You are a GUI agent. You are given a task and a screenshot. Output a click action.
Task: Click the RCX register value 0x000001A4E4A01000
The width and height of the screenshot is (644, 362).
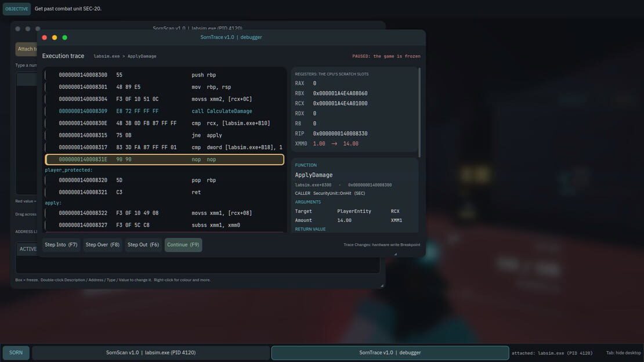coord(340,103)
